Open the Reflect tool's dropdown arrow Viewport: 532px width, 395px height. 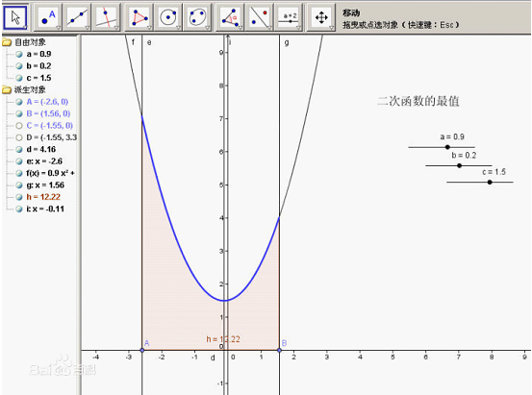[x=268, y=28]
